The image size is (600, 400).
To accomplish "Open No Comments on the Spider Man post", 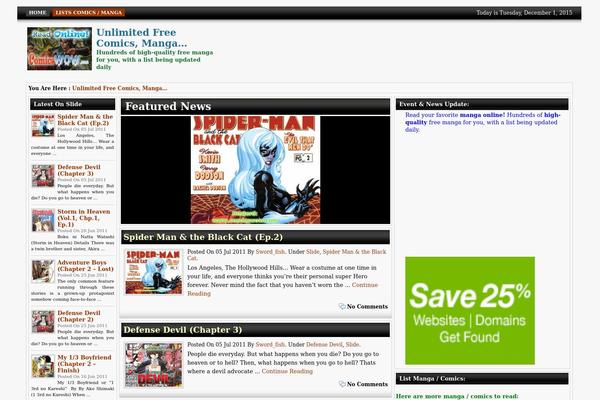I will click(367, 307).
